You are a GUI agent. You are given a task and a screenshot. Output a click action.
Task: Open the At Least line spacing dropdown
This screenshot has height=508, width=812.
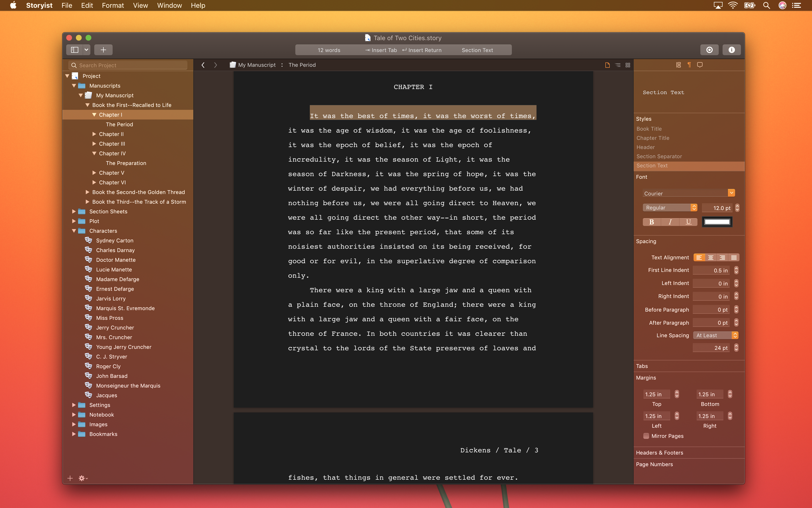tap(715, 335)
